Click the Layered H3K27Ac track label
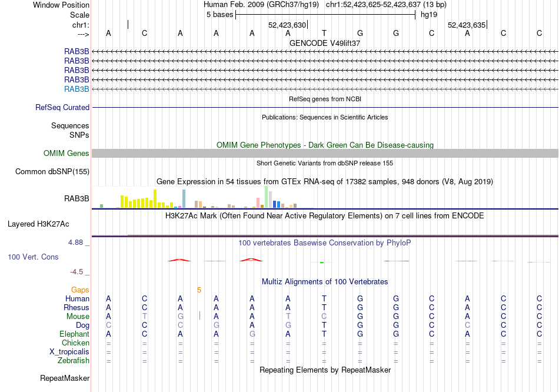 pyautogui.click(x=38, y=224)
